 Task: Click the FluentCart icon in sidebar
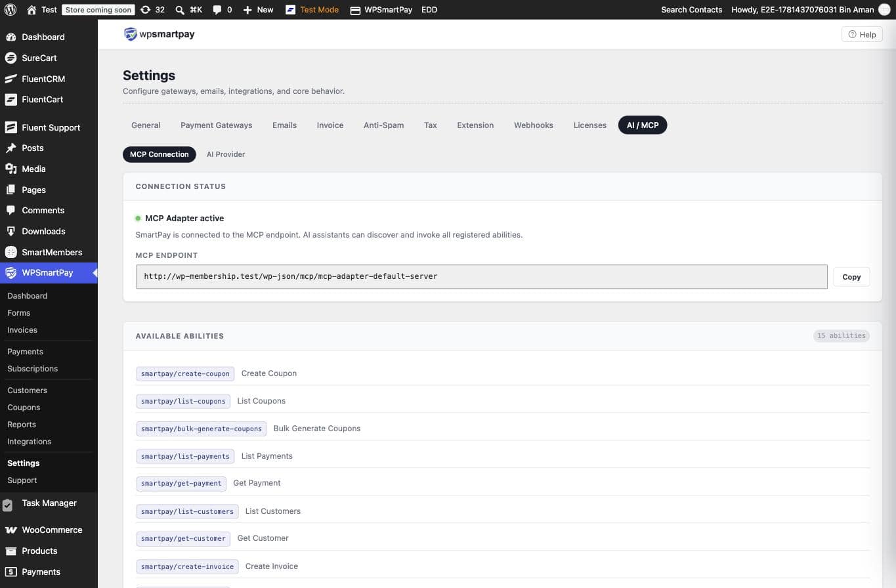click(11, 99)
